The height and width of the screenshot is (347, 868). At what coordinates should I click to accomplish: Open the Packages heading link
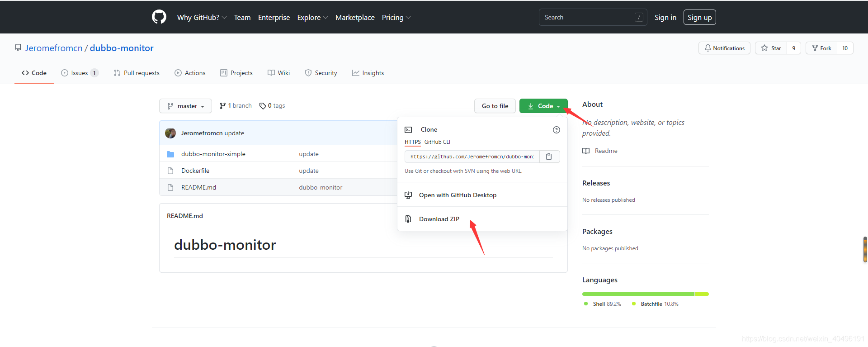click(x=597, y=231)
